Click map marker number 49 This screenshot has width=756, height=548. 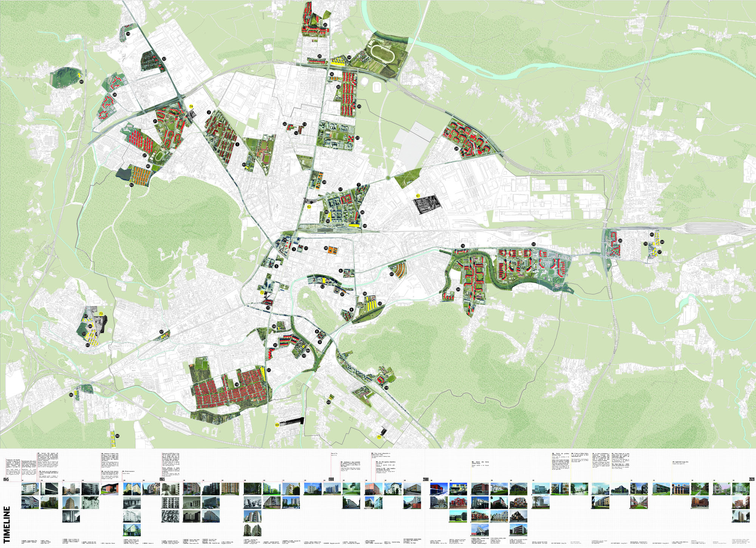pyautogui.click(x=328, y=402)
